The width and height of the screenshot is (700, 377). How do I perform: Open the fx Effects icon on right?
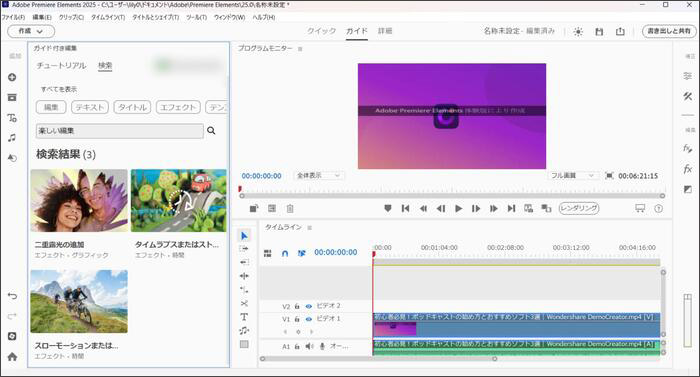pos(688,169)
